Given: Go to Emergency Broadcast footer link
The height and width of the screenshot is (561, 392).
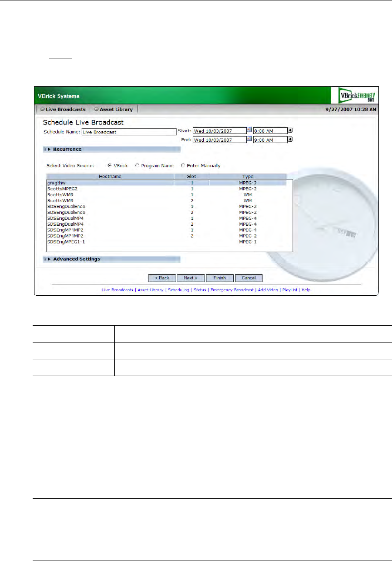Looking at the screenshot, I should pyautogui.click(x=232, y=290).
